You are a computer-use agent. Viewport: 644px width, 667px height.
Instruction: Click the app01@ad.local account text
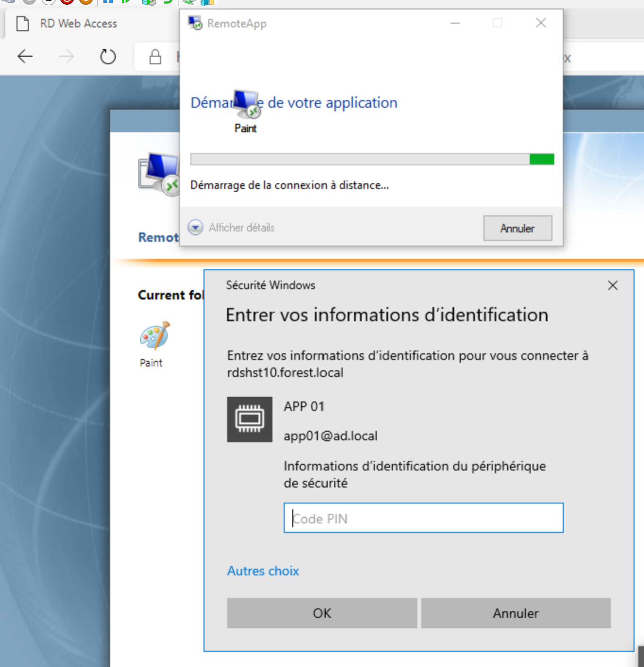coord(330,436)
